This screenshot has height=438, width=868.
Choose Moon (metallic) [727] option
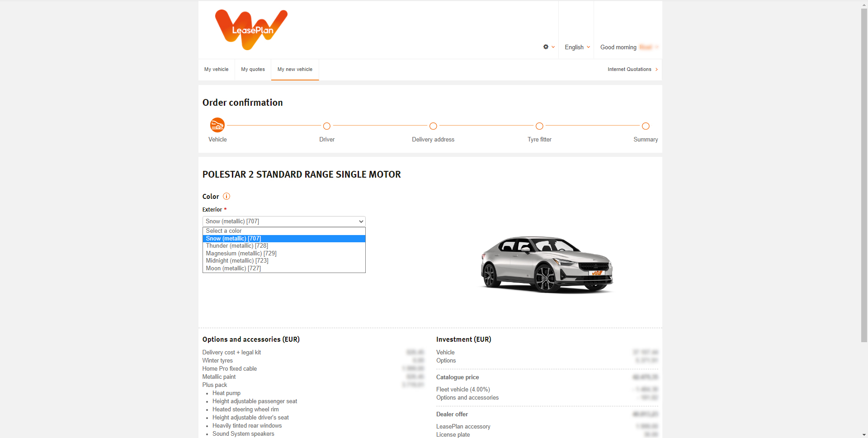click(x=284, y=268)
